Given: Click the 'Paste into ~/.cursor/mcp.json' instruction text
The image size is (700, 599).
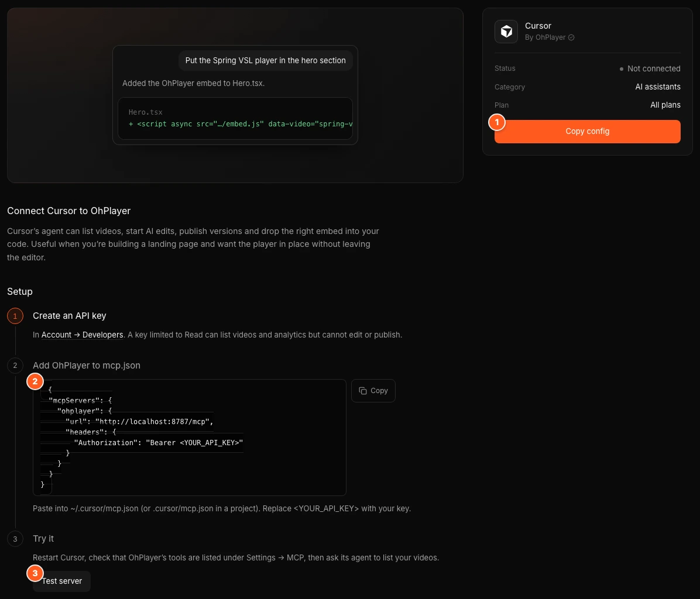Looking at the screenshot, I should [221, 508].
